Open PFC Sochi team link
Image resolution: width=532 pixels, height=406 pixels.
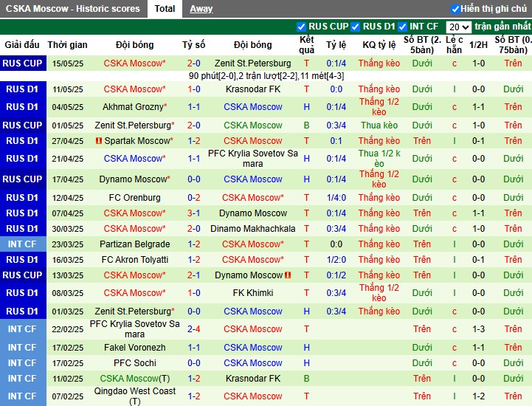pyautogui.click(x=135, y=363)
